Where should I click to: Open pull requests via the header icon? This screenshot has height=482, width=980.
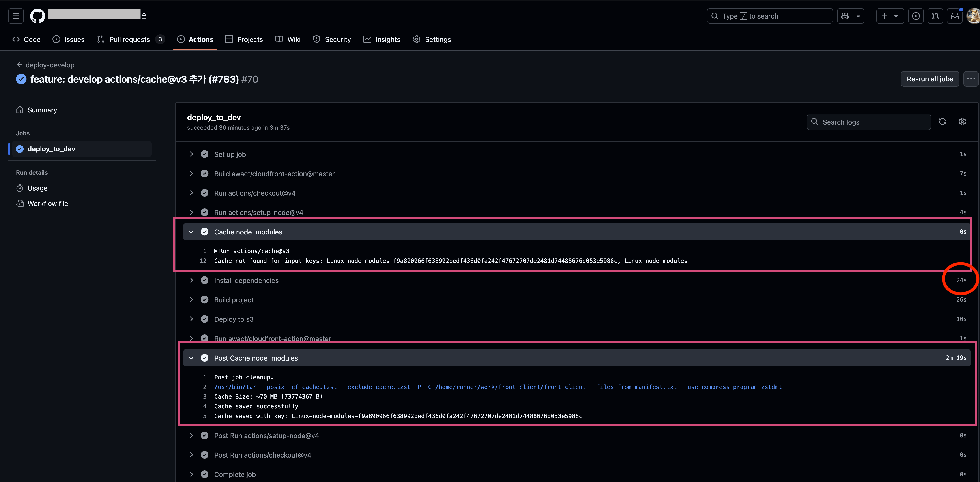(935, 16)
